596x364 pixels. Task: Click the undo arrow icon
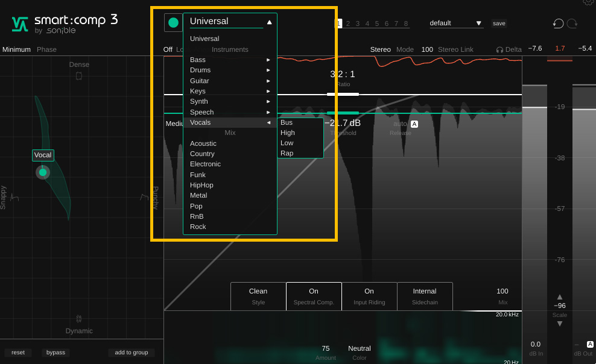click(x=558, y=24)
